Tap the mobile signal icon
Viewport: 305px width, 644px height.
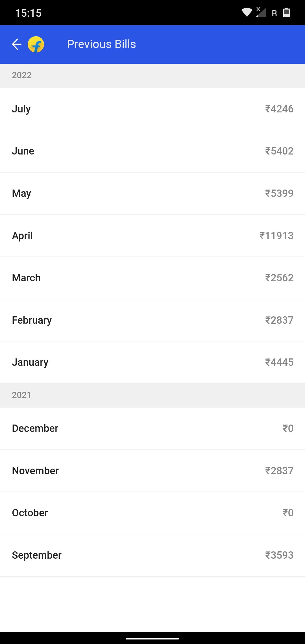(261, 12)
